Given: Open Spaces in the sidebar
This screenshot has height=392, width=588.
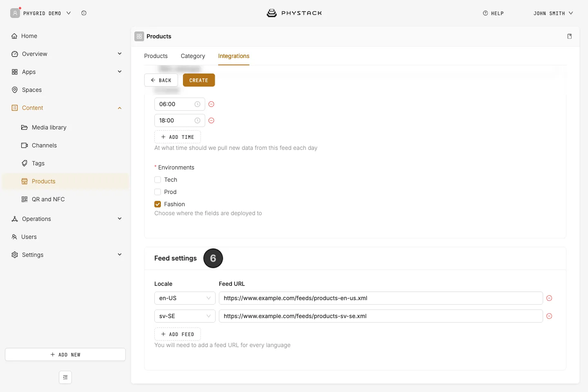Looking at the screenshot, I should [65, 90].
